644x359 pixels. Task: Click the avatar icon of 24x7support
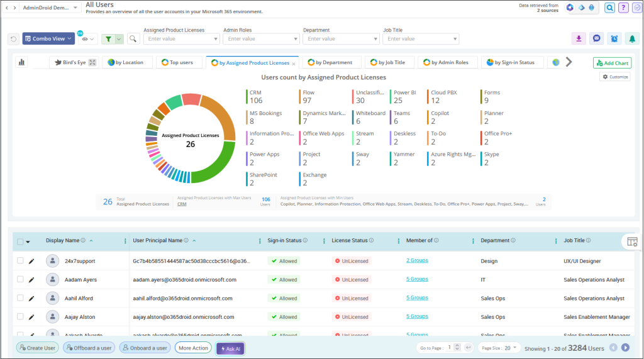pos(52,261)
